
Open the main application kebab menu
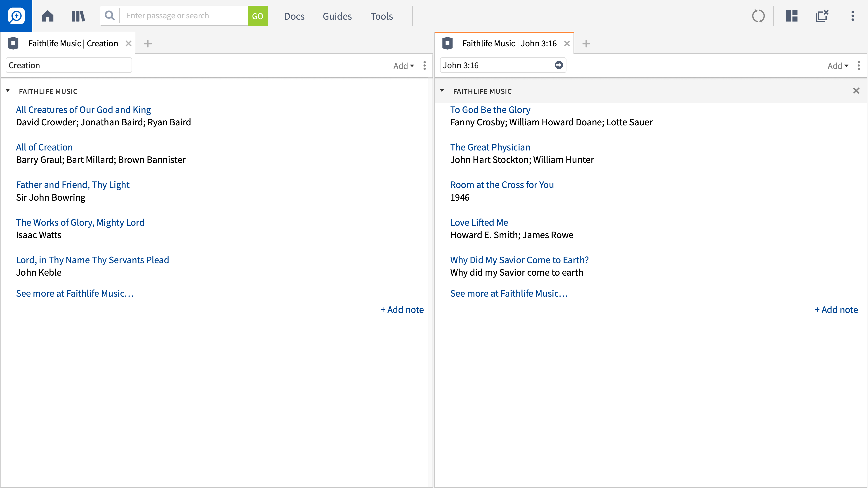click(x=853, y=16)
